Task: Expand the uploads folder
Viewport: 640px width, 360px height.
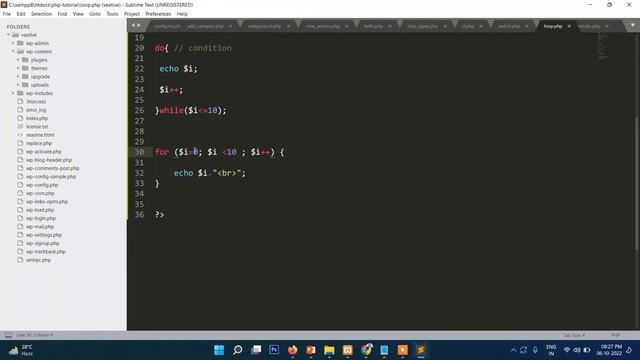Action: [18, 85]
